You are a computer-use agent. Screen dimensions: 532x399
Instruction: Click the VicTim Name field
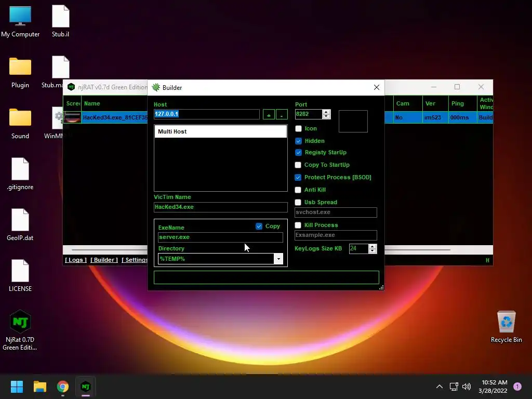click(220, 207)
